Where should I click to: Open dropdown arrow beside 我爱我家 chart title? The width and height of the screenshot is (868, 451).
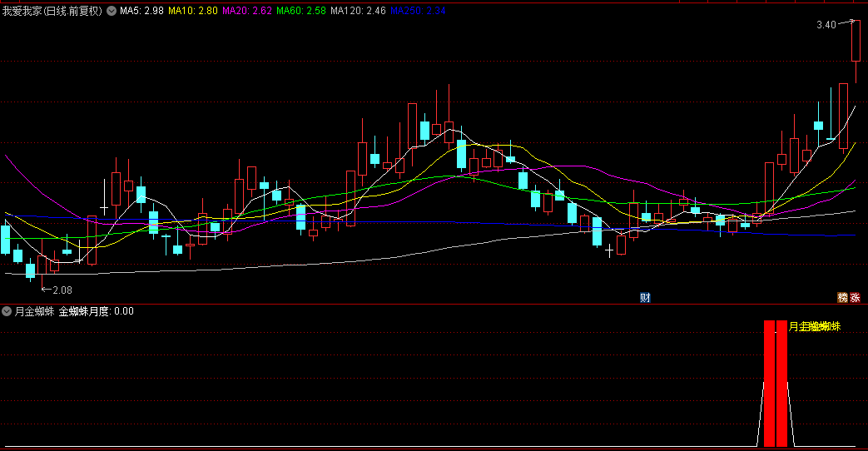[x=112, y=11]
